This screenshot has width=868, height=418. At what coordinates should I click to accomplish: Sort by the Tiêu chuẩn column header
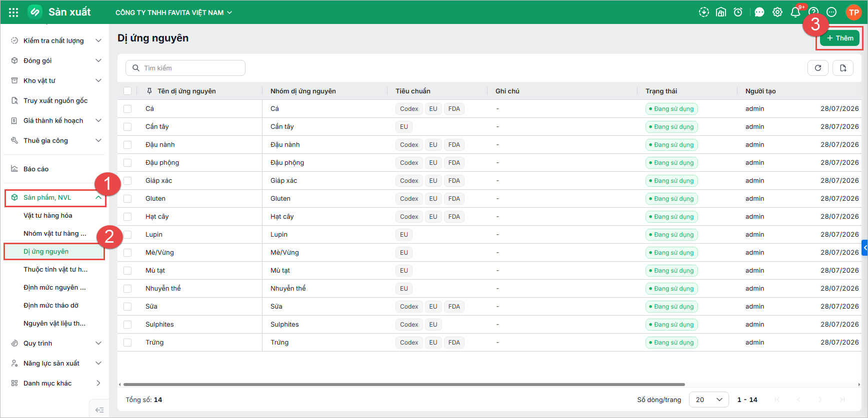413,91
